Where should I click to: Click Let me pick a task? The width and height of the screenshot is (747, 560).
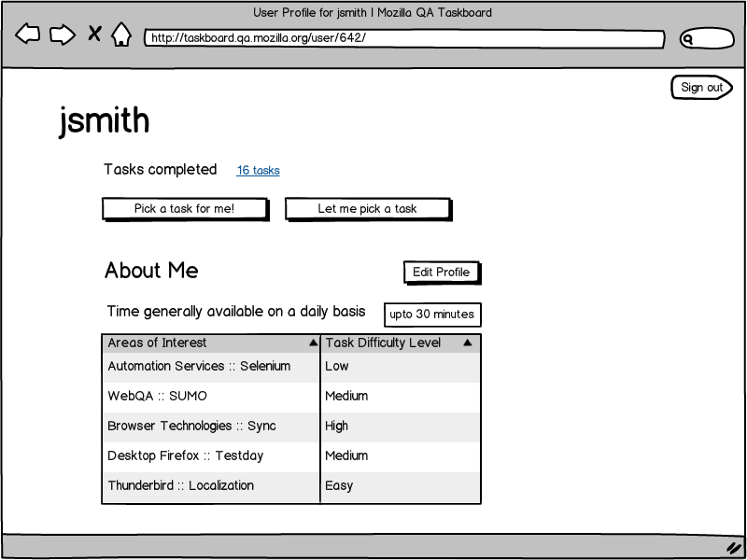368,209
